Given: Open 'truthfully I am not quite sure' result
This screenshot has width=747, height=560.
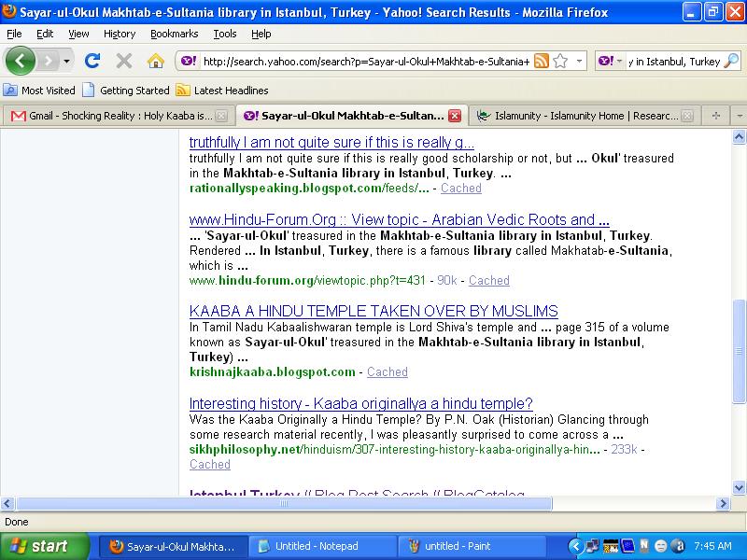Looking at the screenshot, I should pos(331,143).
